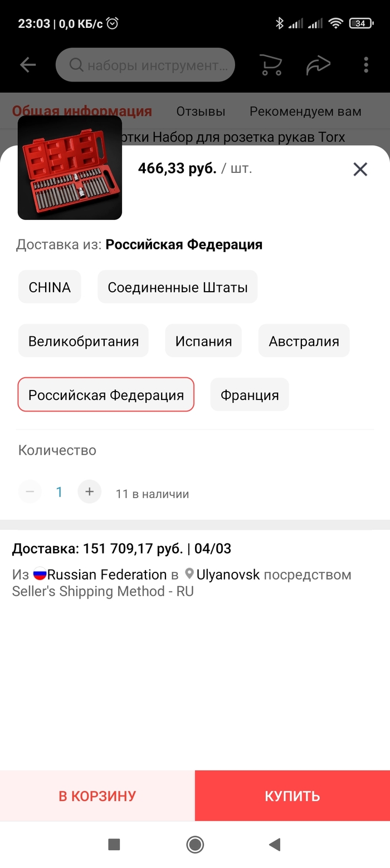Choose Соединенные Штаты shipping option
The height and width of the screenshot is (868, 390).
tap(177, 287)
